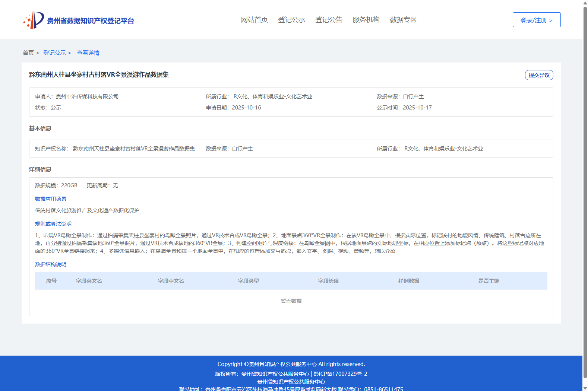Click the 登录/注册 button
Screen dimensions: 588x391
pyautogui.click(x=537, y=20)
